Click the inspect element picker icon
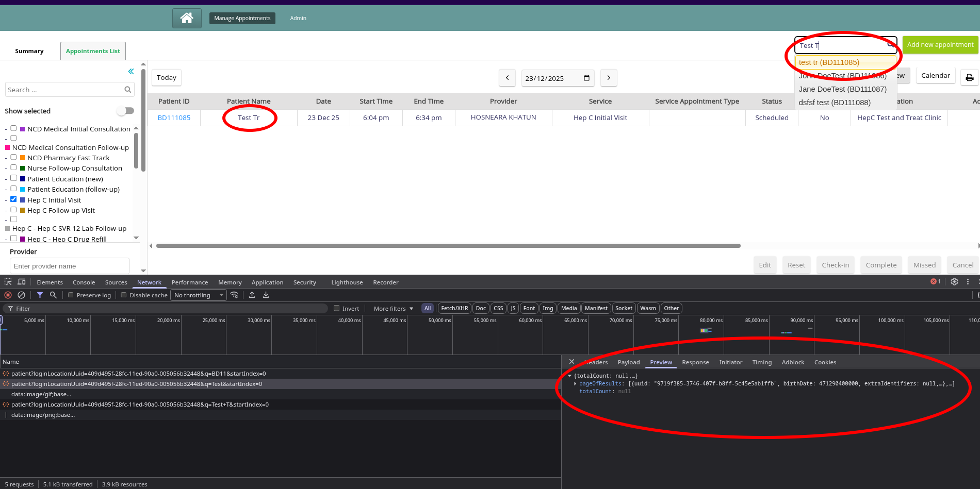The height and width of the screenshot is (489, 980). 8,282
